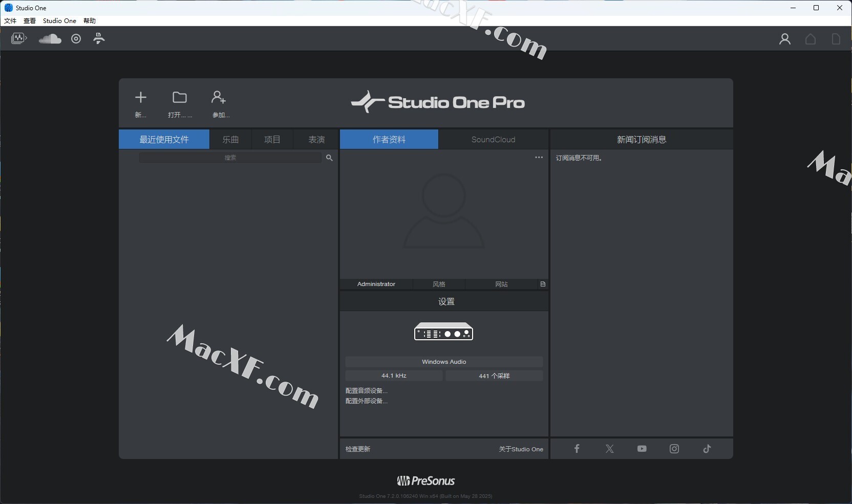
Task: Open 关于Studio One about link
Action: pos(521,449)
